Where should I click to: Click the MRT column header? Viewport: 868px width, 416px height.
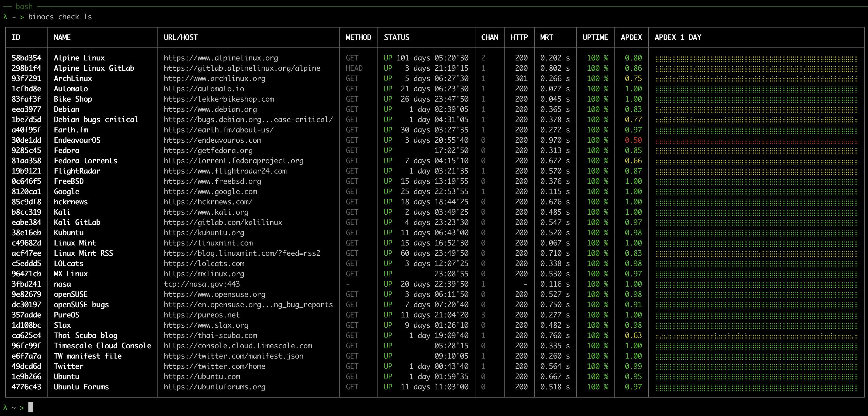(546, 37)
